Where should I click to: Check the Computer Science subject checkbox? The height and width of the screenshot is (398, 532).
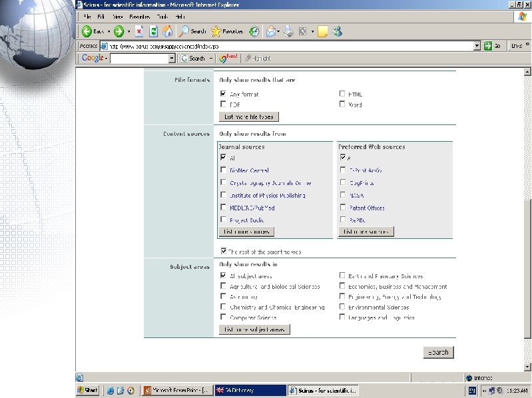point(223,317)
